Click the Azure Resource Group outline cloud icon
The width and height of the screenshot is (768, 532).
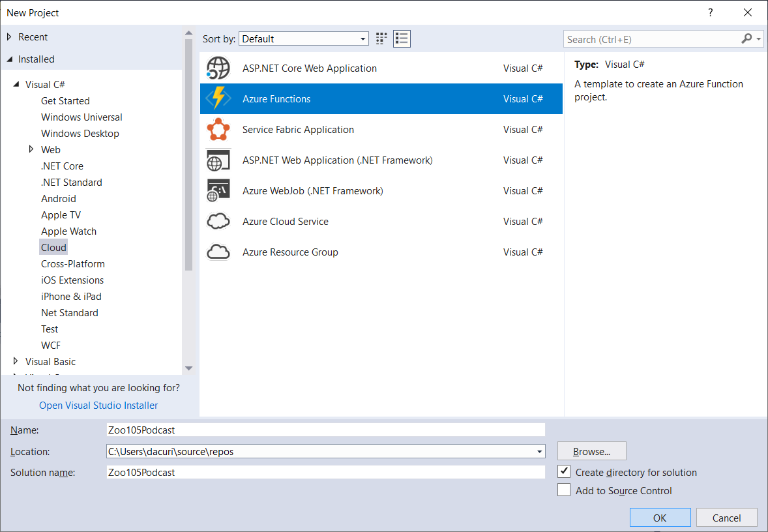click(218, 252)
